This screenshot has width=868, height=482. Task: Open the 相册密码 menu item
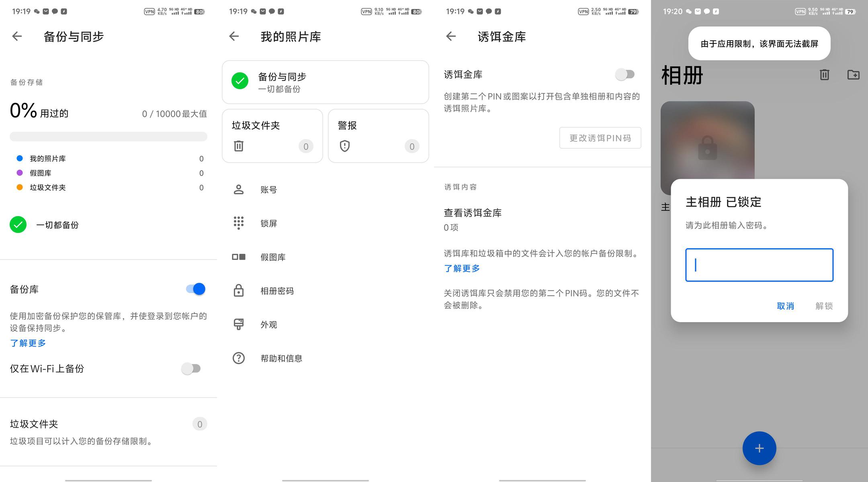click(276, 291)
